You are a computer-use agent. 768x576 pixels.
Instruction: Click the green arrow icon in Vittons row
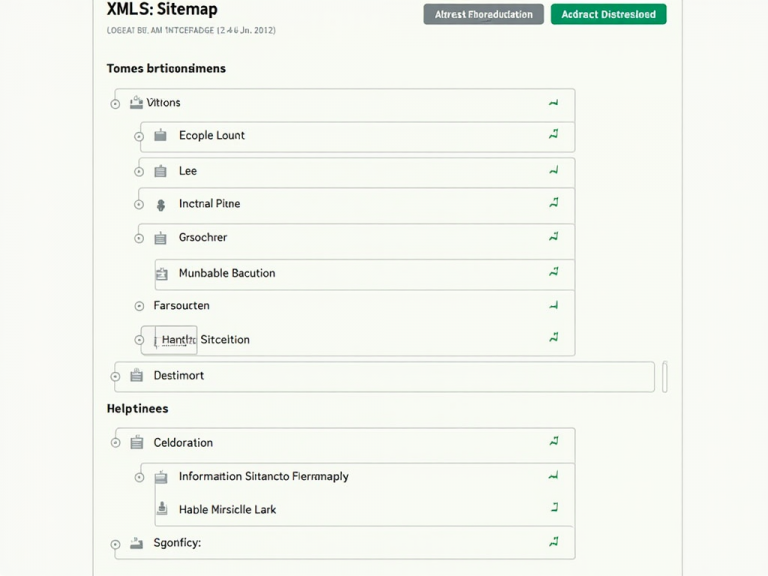(x=553, y=103)
